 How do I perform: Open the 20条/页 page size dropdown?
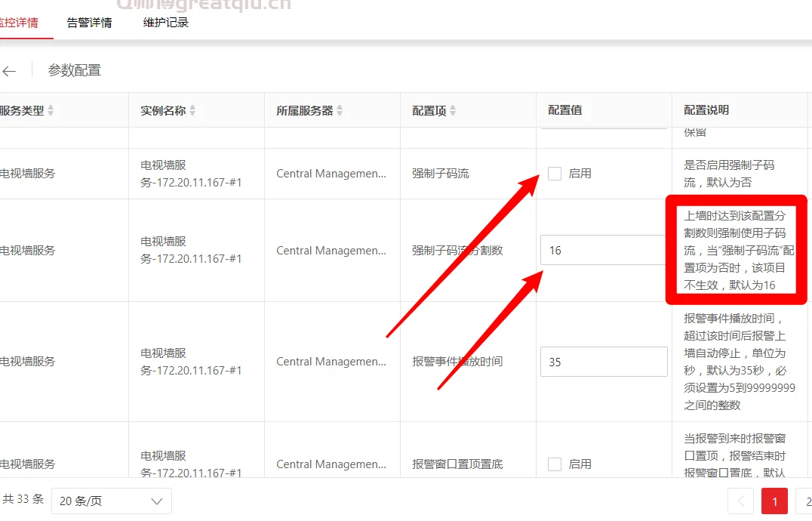coord(112,501)
